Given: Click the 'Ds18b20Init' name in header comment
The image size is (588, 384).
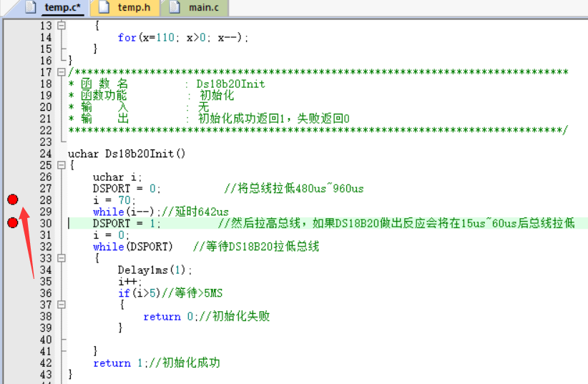Looking at the screenshot, I should tap(230, 84).
